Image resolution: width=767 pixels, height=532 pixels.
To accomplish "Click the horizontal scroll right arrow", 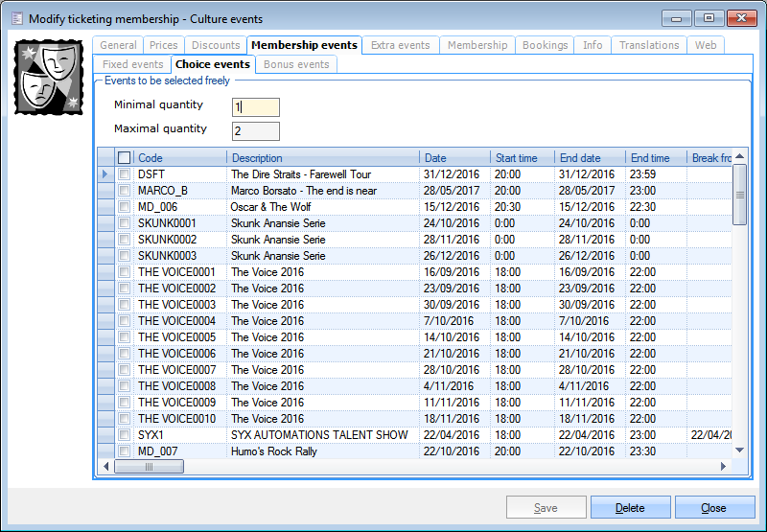I will pos(723,467).
